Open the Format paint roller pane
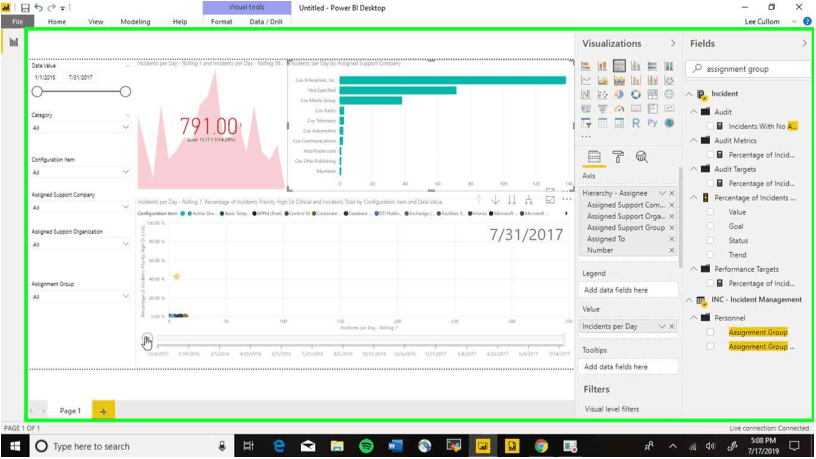 coord(618,157)
